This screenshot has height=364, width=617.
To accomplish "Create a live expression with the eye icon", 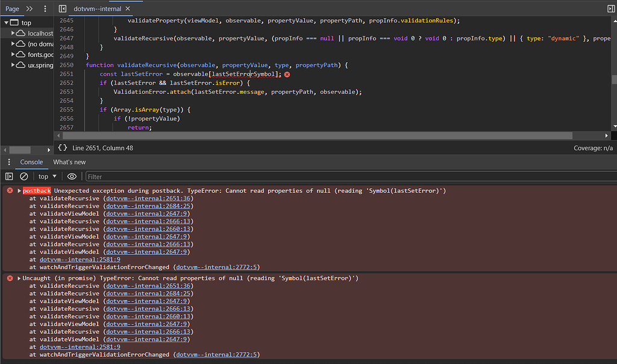I will pyautogui.click(x=72, y=176).
